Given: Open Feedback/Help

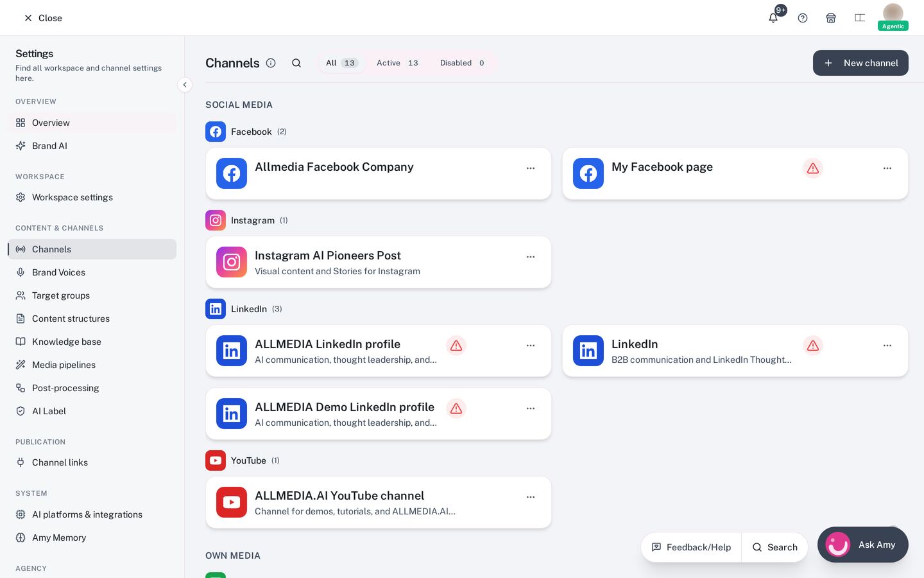Looking at the screenshot, I should 691,547.
